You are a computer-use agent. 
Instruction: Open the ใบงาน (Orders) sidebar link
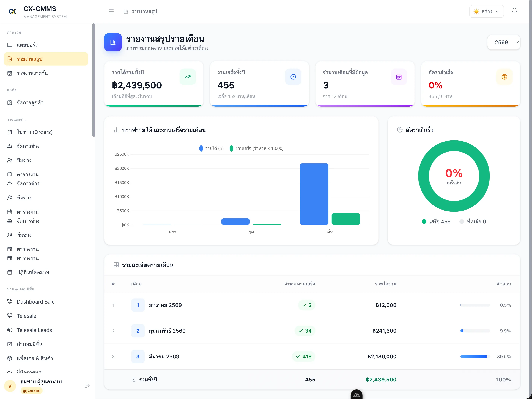tap(34, 132)
